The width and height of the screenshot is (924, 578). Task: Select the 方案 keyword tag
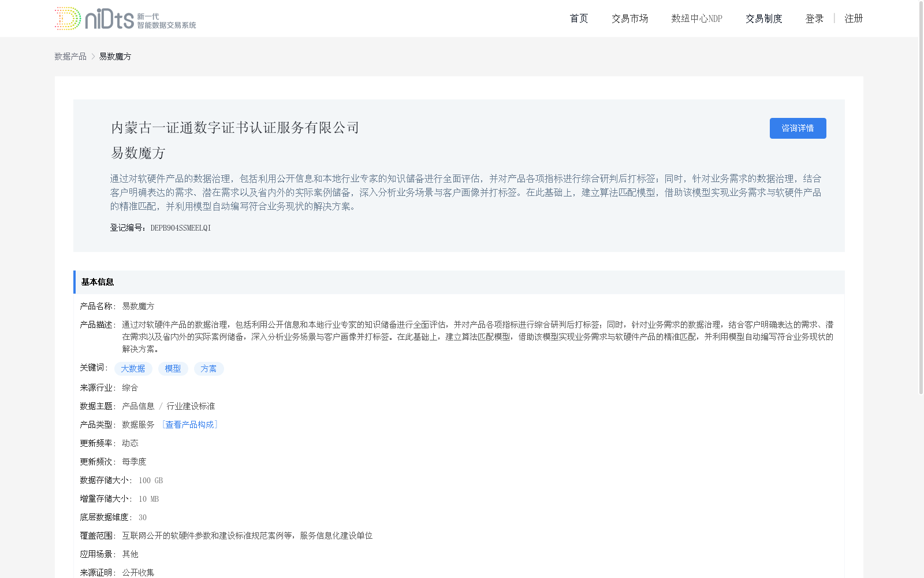tap(208, 369)
